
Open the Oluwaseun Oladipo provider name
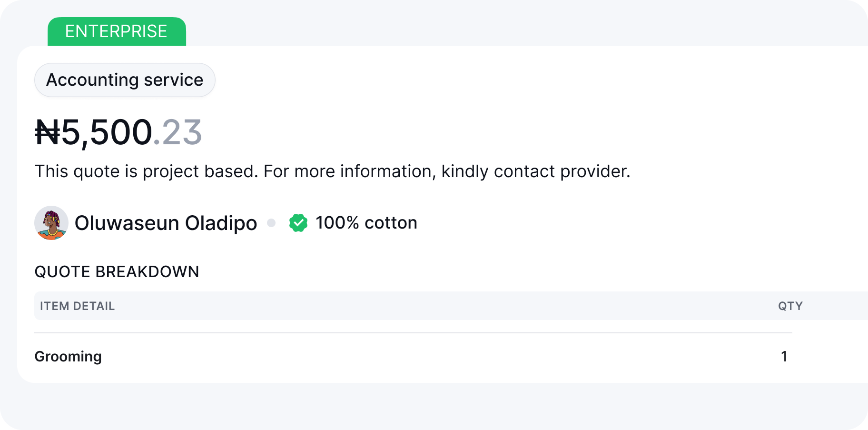click(166, 223)
